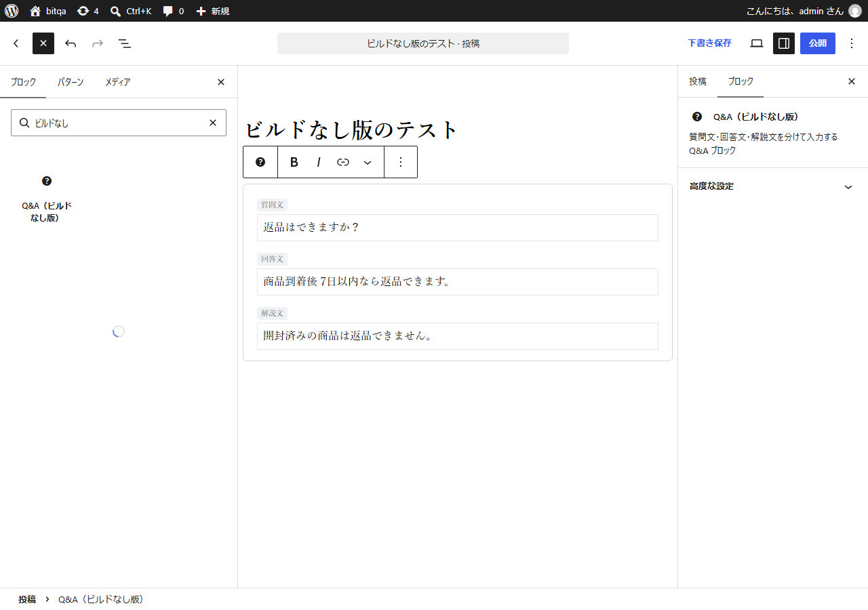Open the more formatting dropdown chevron

click(368, 162)
